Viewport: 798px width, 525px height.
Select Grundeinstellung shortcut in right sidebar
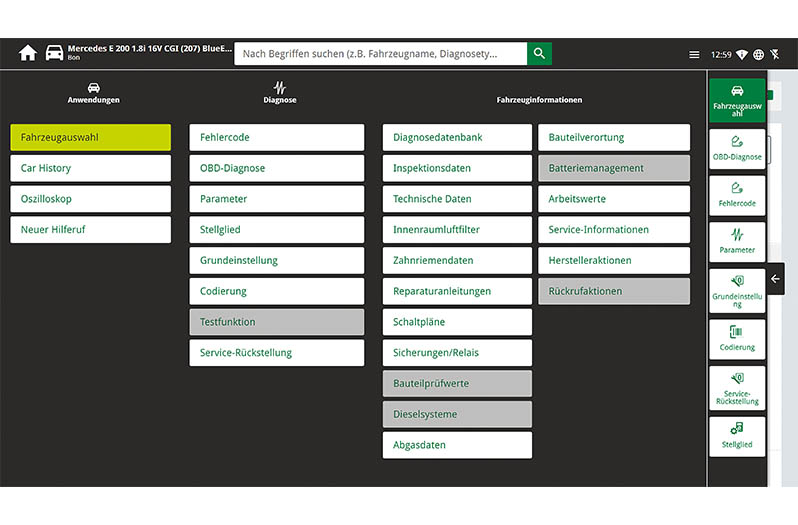[737, 291]
